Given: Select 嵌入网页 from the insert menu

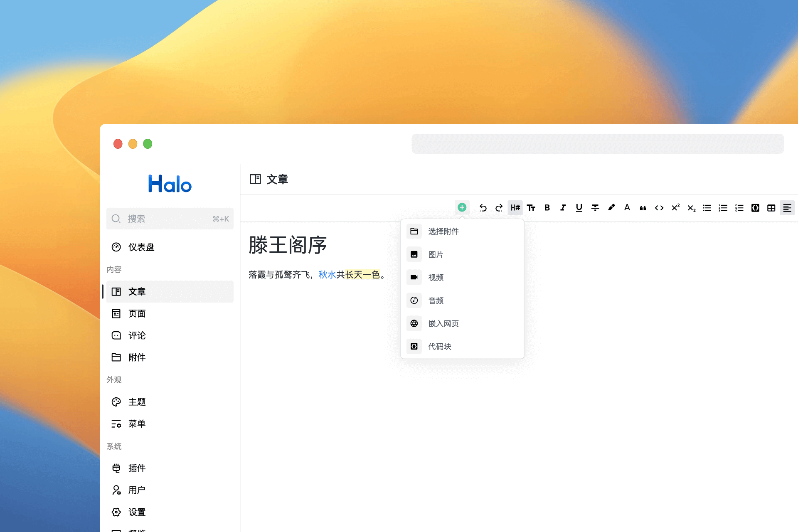Looking at the screenshot, I should point(443,323).
